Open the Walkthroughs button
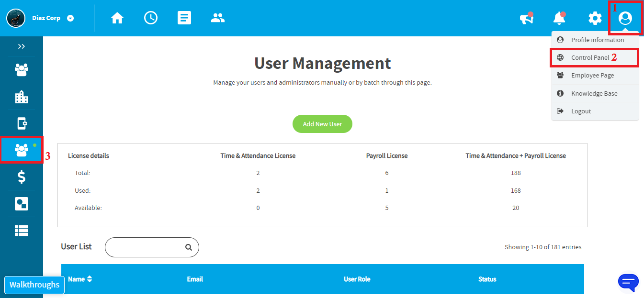 (34, 285)
